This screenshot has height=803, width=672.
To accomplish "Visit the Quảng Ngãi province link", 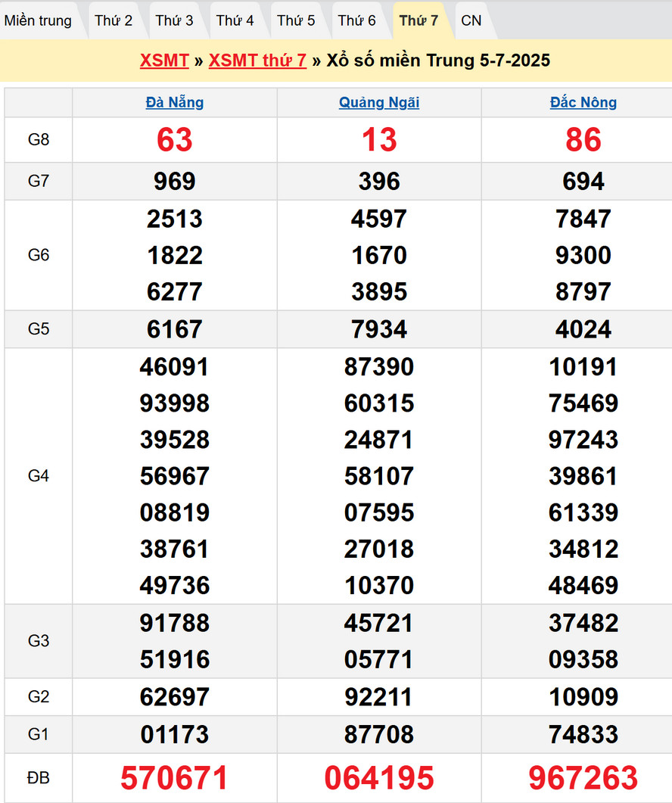I will pyautogui.click(x=379, y=103).
